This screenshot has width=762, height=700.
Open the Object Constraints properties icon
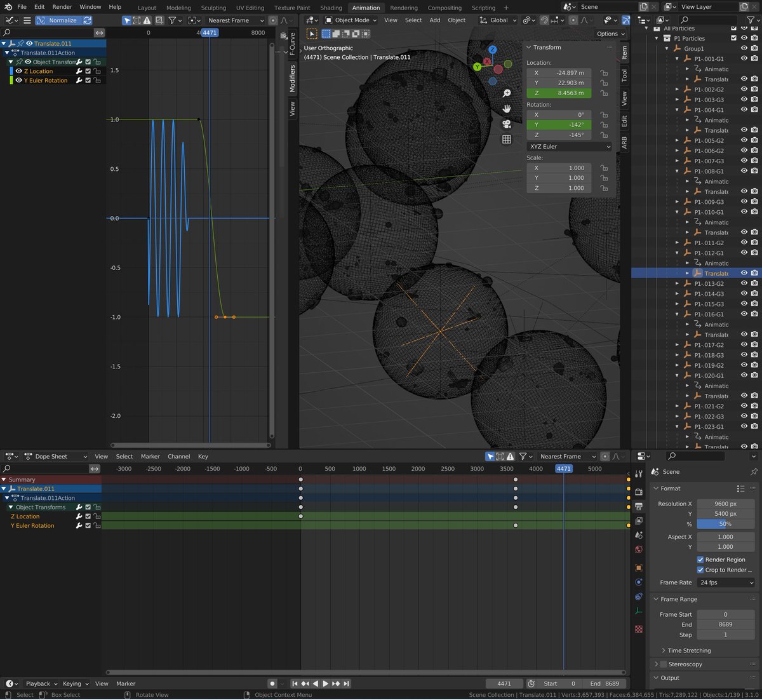[639, 597]
